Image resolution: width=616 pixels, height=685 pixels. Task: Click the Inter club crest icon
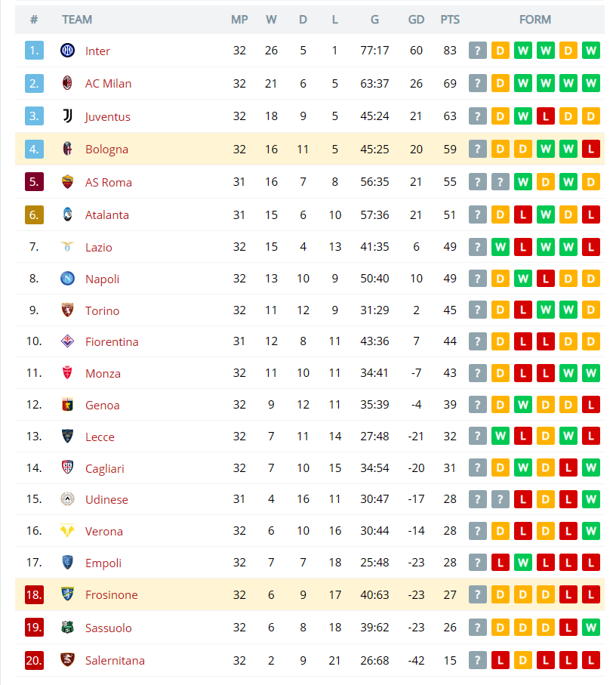67,51
